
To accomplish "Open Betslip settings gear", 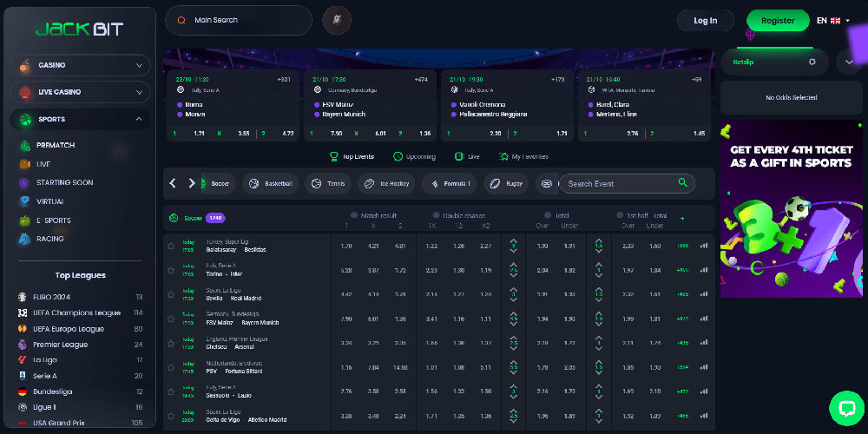I will tap(812, 62).
